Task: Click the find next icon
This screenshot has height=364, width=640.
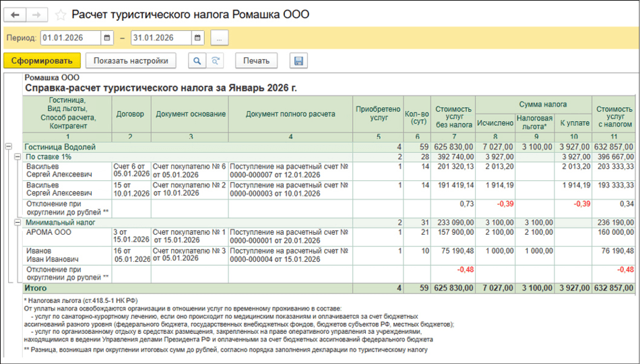Action: [x=216, y=61]
